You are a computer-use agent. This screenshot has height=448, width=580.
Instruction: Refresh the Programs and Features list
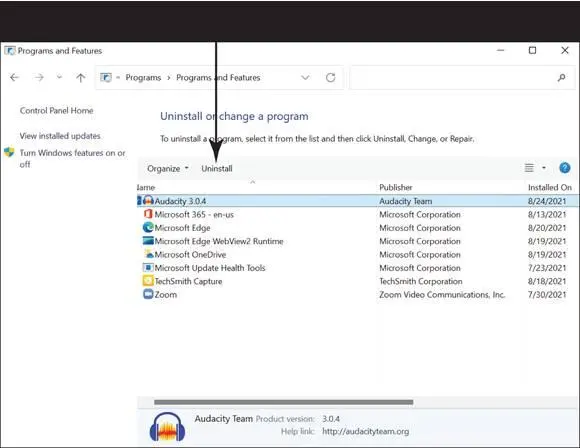pyautogui.click(x=330, y=77)
